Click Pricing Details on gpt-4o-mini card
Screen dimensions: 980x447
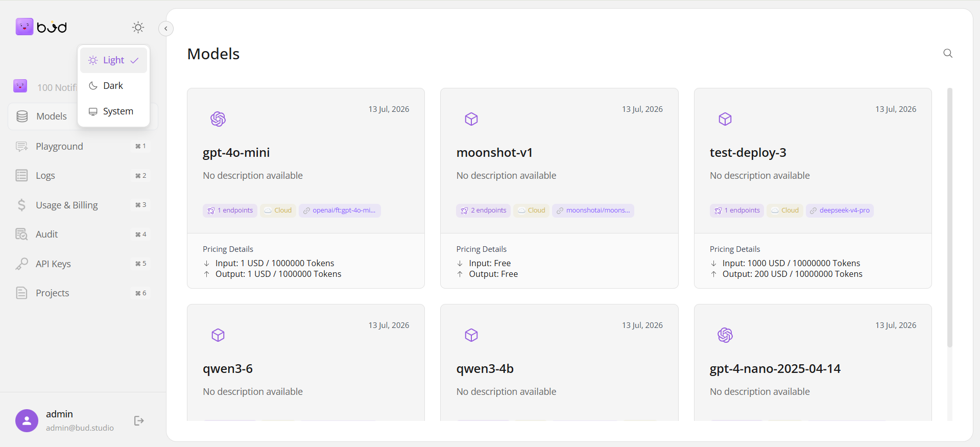(x=228, y=249)
